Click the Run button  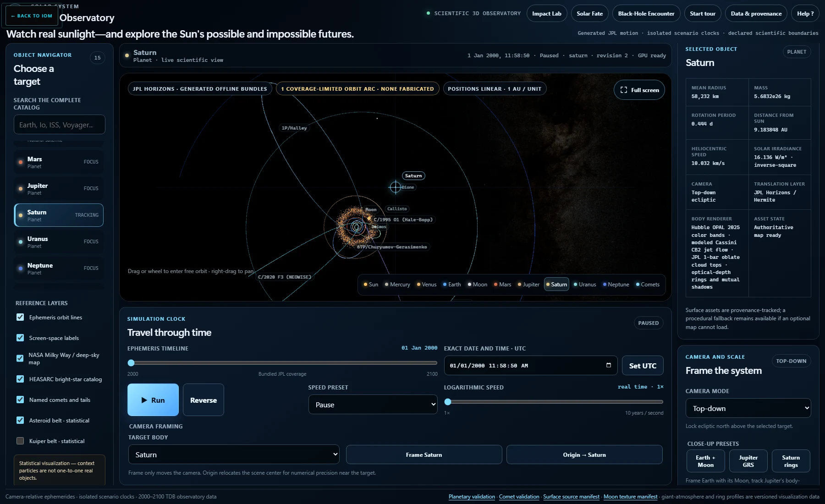click(x=153, y=400)
